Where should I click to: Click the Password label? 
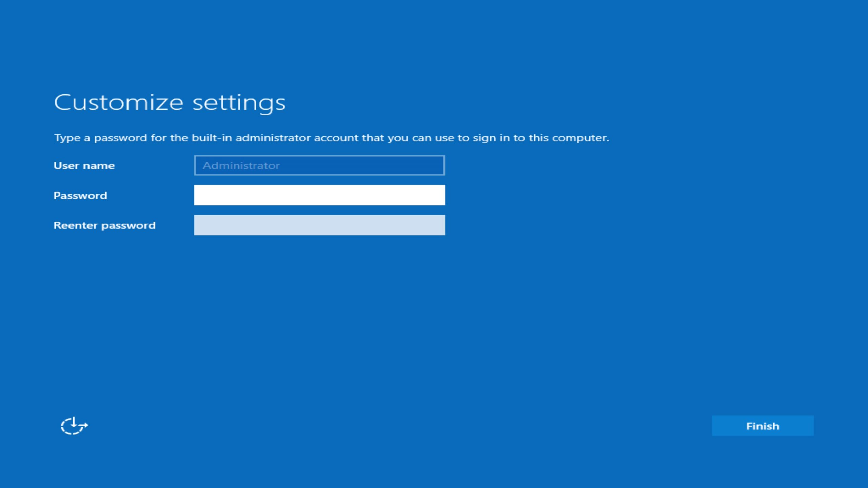pos(80,195)
